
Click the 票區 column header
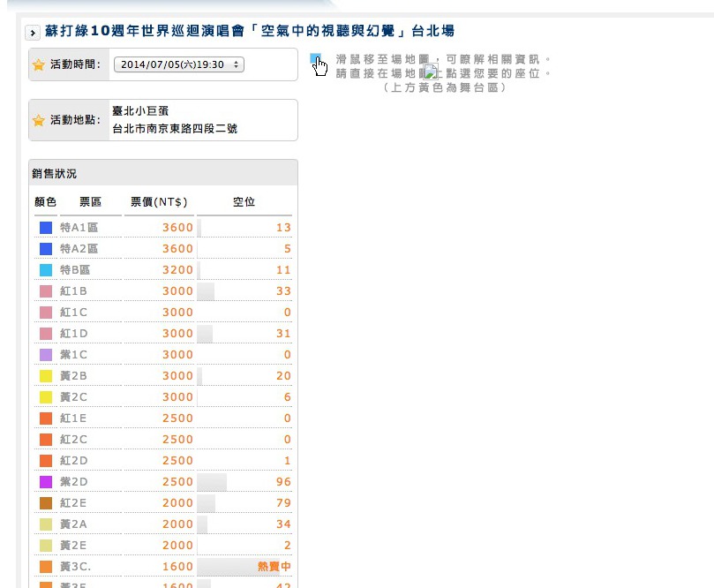pyautogui.click(x=90, y=202)
